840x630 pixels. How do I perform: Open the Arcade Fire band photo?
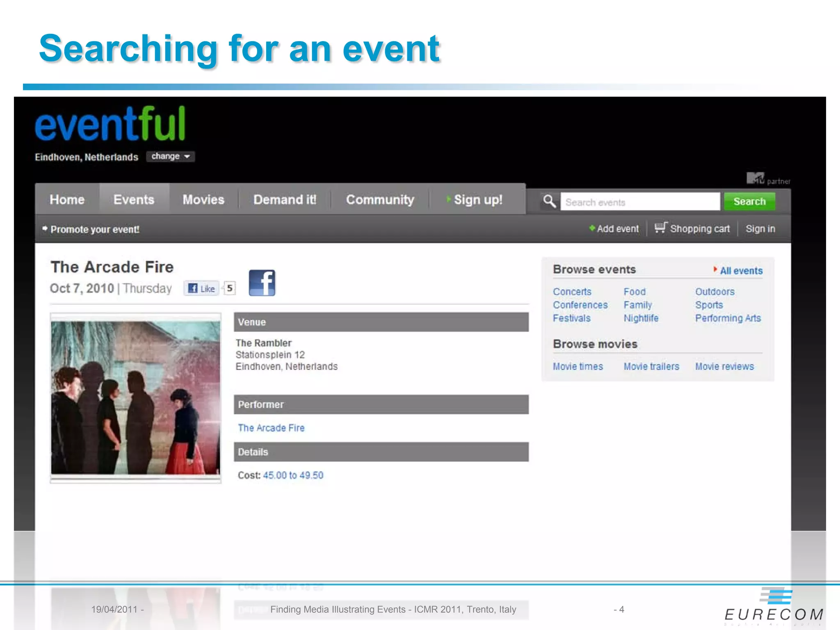pos(136,398)
